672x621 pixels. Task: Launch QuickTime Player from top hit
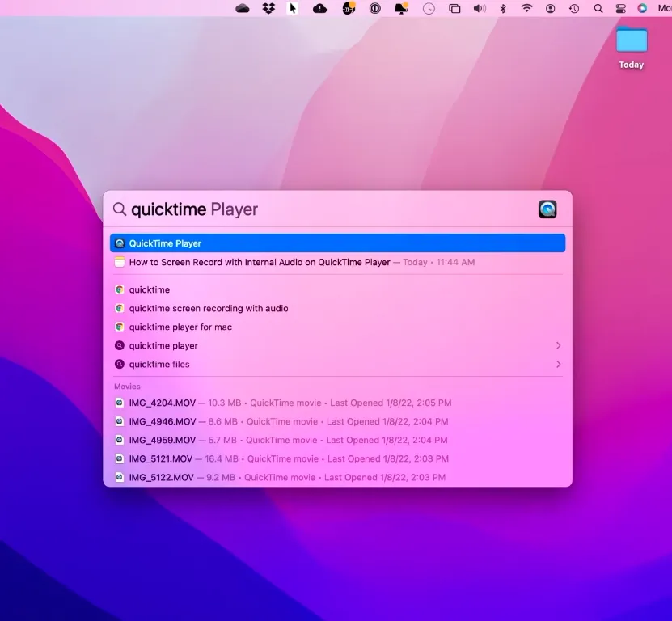[338, 243]
